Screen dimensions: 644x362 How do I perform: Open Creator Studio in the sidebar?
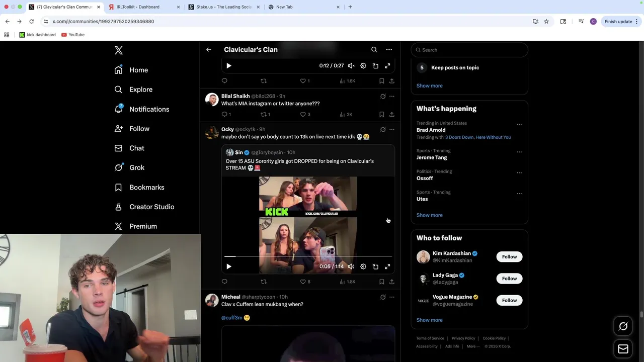click(x=144, y=207)
